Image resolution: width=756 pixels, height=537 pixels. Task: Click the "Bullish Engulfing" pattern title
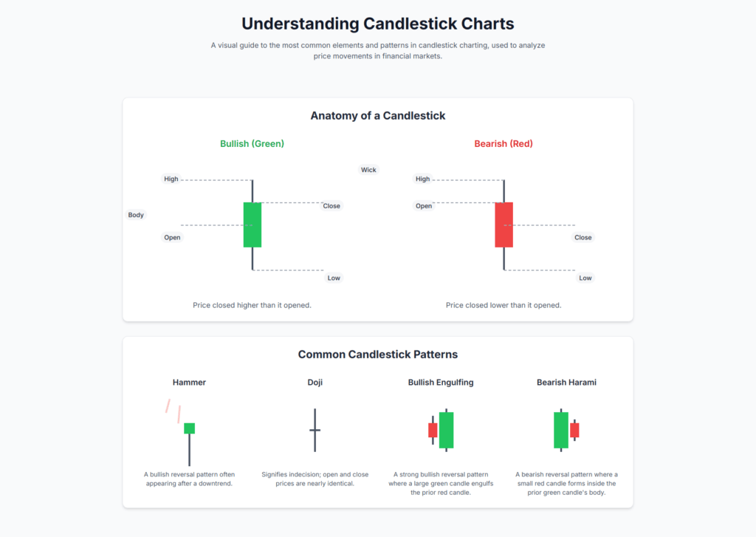(x=441, y=383)
